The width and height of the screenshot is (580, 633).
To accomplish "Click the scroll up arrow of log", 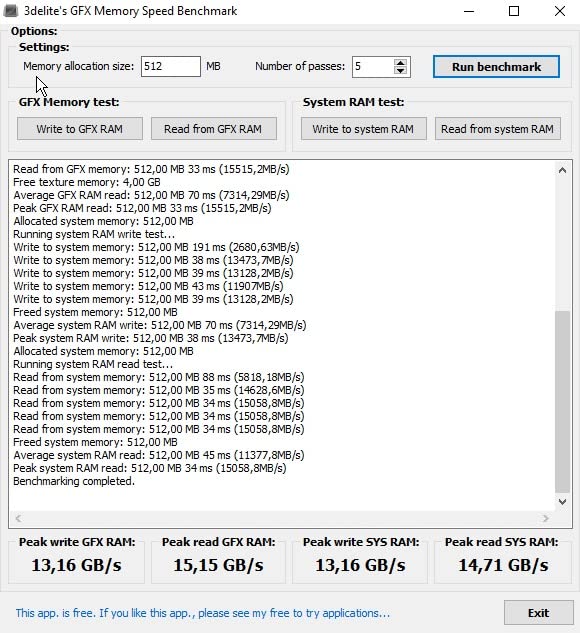I will (562, 170).
